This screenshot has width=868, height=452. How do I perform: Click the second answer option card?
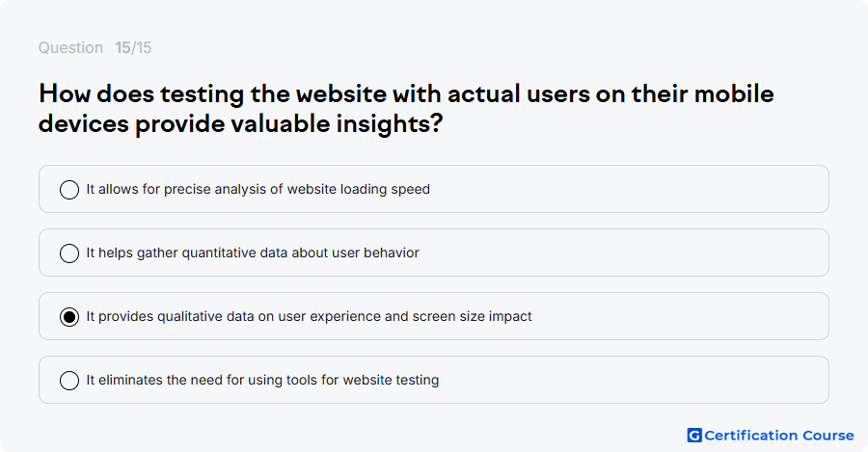click(x=434, y=253)
